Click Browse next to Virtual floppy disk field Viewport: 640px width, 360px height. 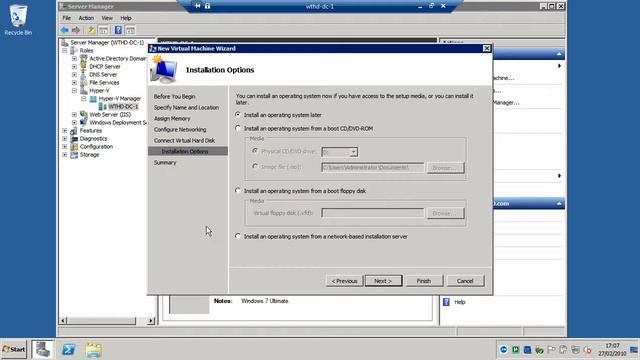click(x=445, y=213)
